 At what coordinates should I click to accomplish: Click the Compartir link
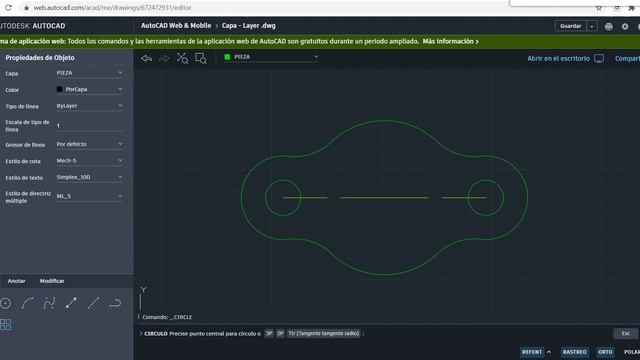point(627,59)
